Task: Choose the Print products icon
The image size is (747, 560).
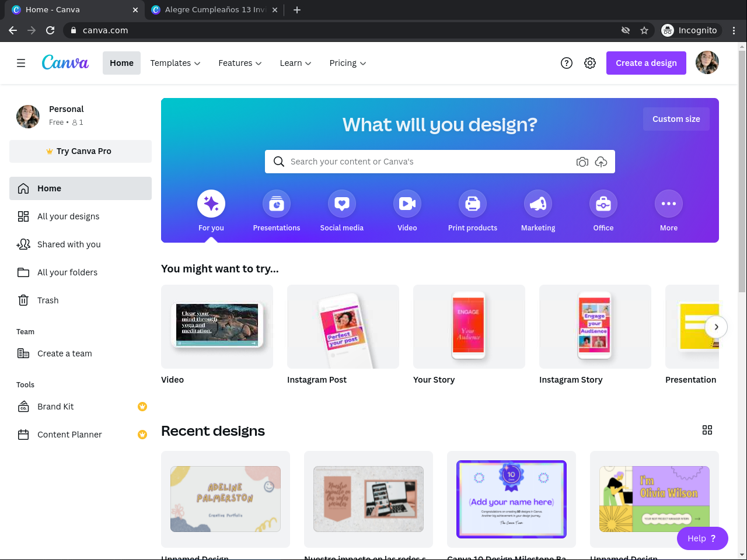Action: (x=473, y=204)
